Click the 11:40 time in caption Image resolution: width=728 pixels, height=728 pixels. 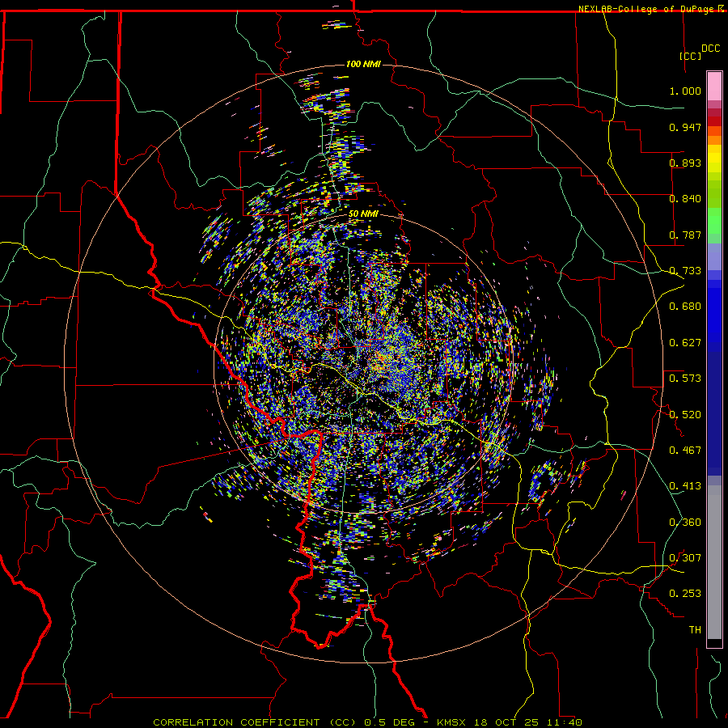tap(564, 722)
